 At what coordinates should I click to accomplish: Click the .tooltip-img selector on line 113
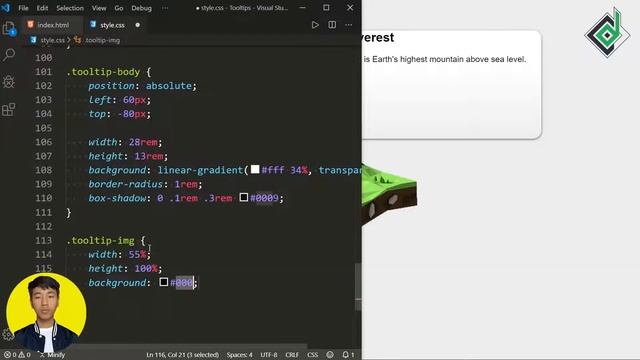(100, 240)
